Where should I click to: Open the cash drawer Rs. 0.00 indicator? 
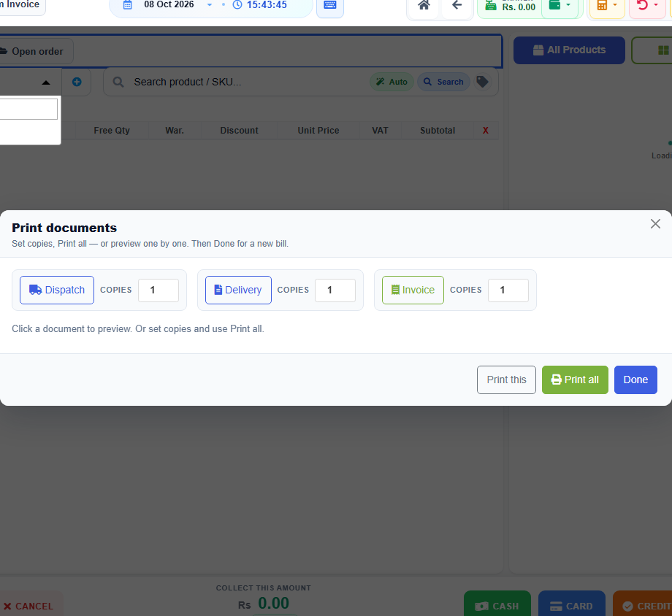click(510, 6)
